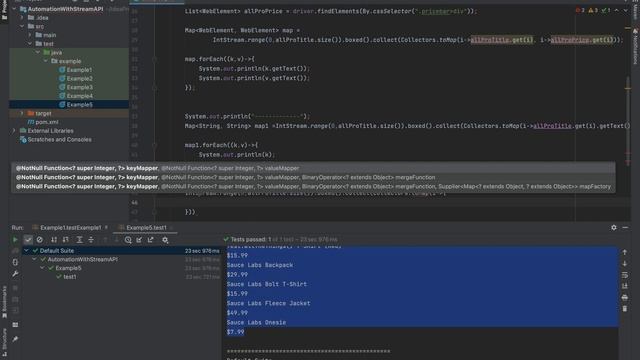
Task: Export test results icon
Action: (151, 240)
